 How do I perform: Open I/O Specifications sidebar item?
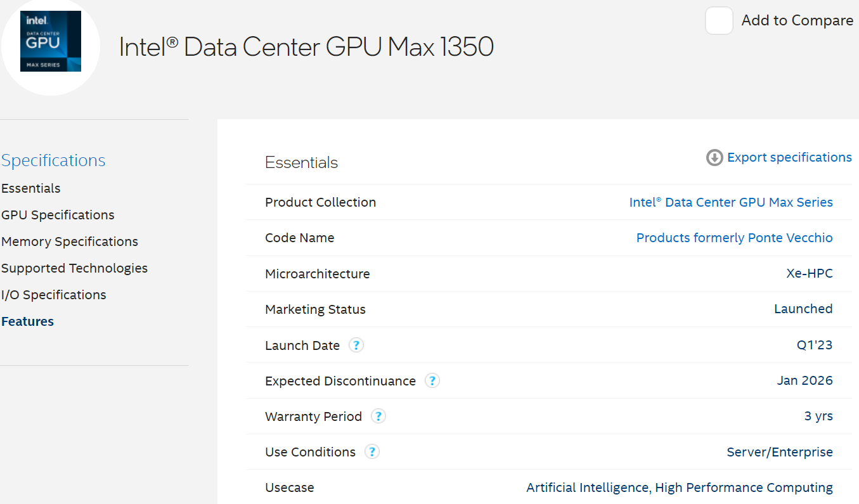coord(54,295)
